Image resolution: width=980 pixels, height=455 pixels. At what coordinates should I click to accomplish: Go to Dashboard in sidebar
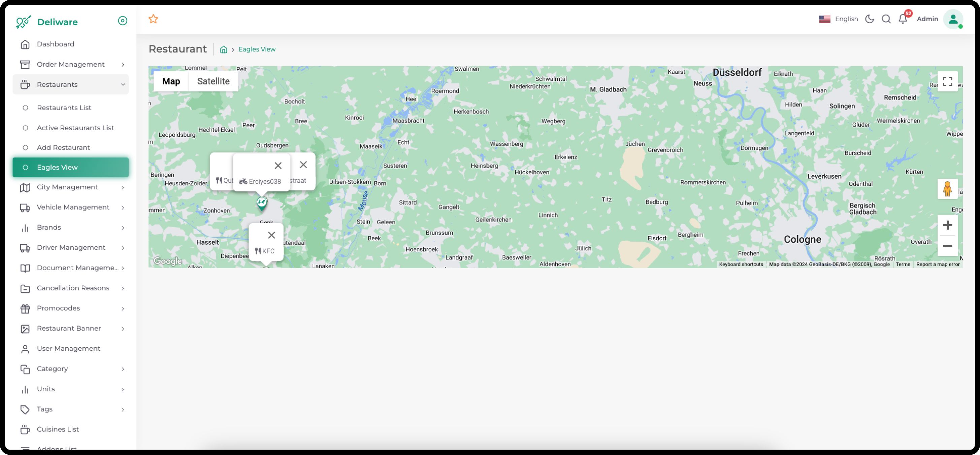(71, 44)
